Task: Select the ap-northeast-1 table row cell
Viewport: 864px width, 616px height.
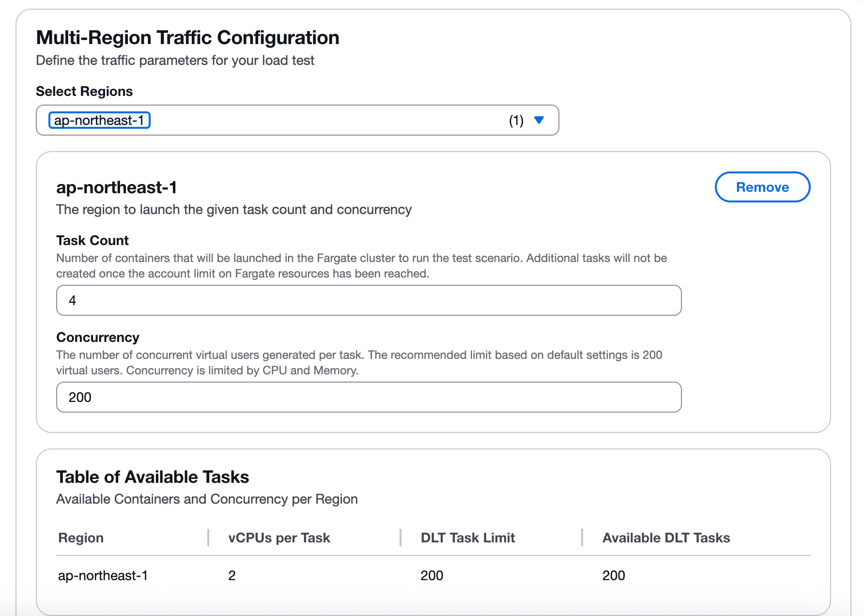Action: [x=103, y=575]
